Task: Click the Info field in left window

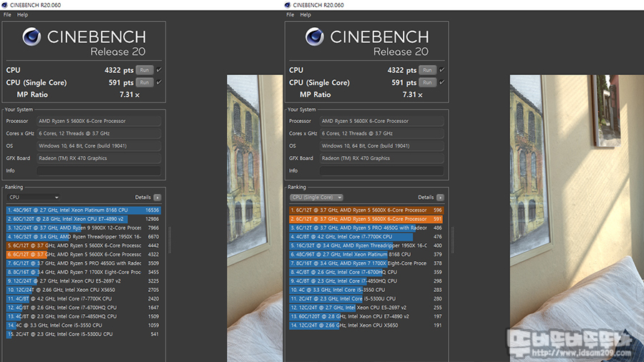Action: [x=99, y=171]
